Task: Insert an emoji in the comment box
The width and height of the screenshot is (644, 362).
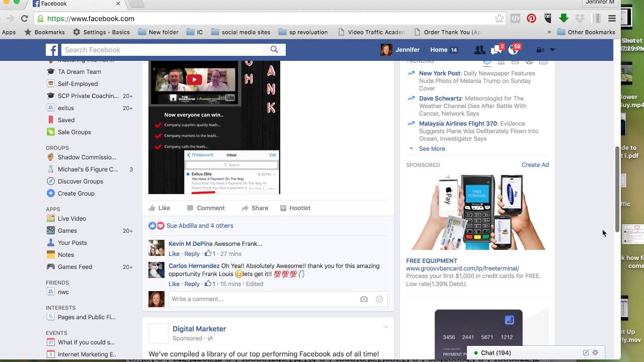Action: [379, 299]
